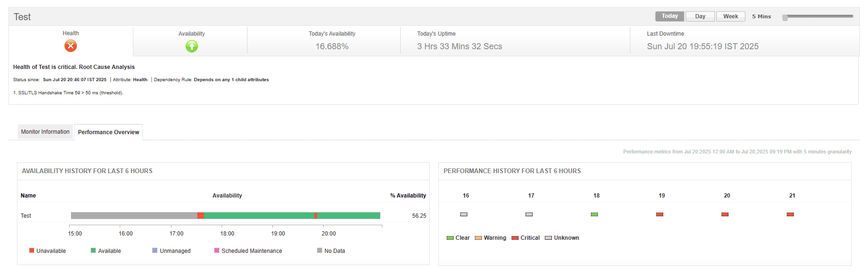Click the green Availability arrow icon
Screen dimensions: 868x274
[x=191, y=46]
